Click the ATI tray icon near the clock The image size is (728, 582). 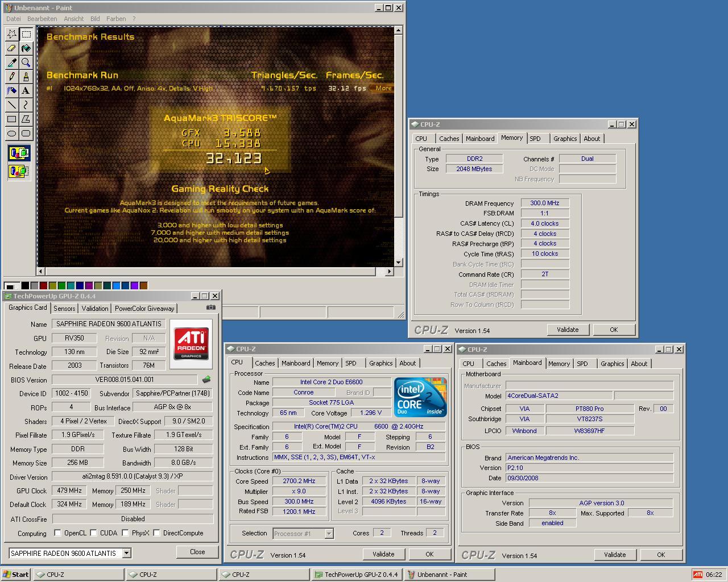click(x=697, y=575)
